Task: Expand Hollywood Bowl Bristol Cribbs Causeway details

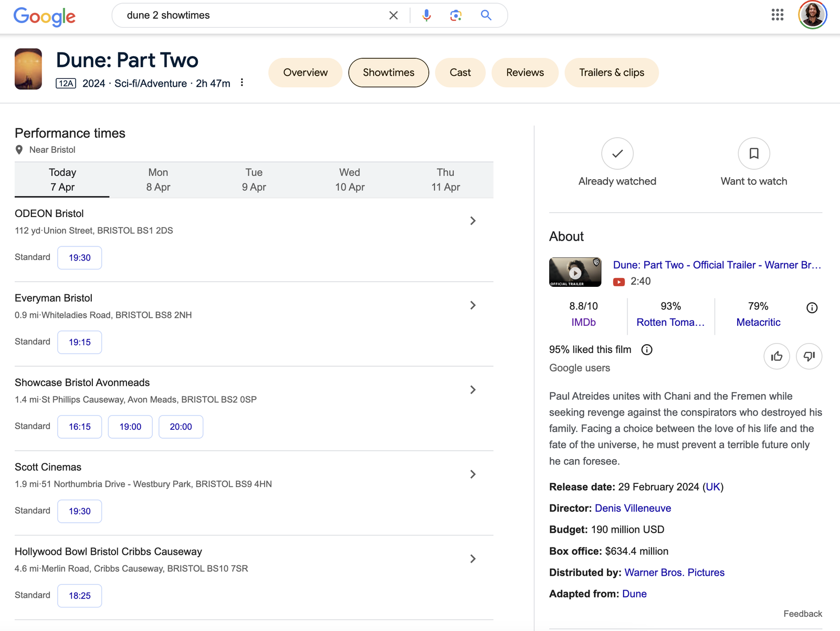Action: [x=472, y=559]
